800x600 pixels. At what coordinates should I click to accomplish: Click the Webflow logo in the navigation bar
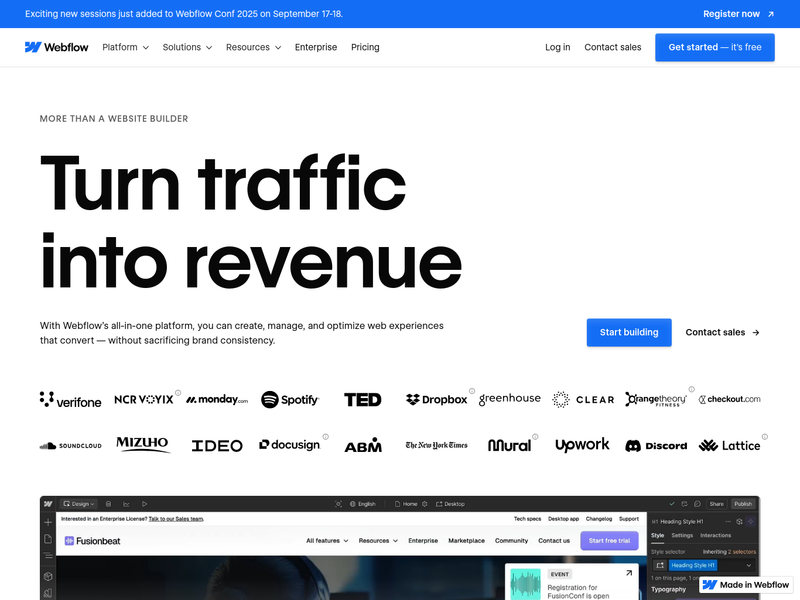(x=57, y=47)
